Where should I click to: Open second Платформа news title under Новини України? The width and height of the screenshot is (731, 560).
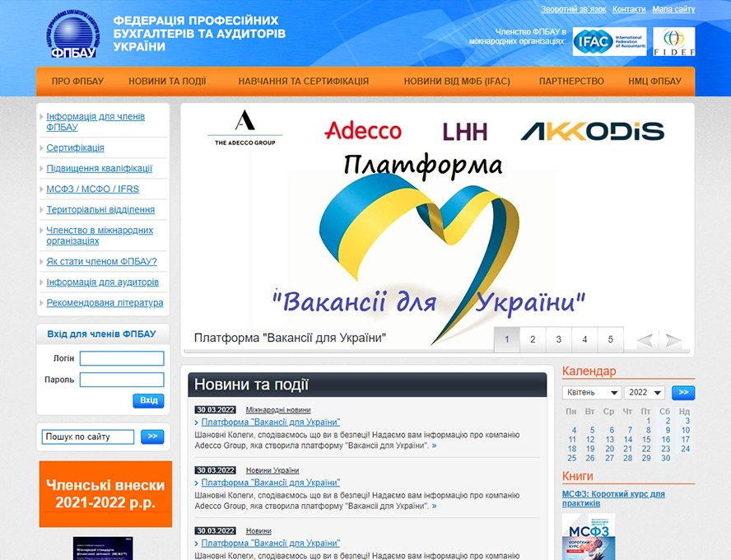tap(270, 483)
